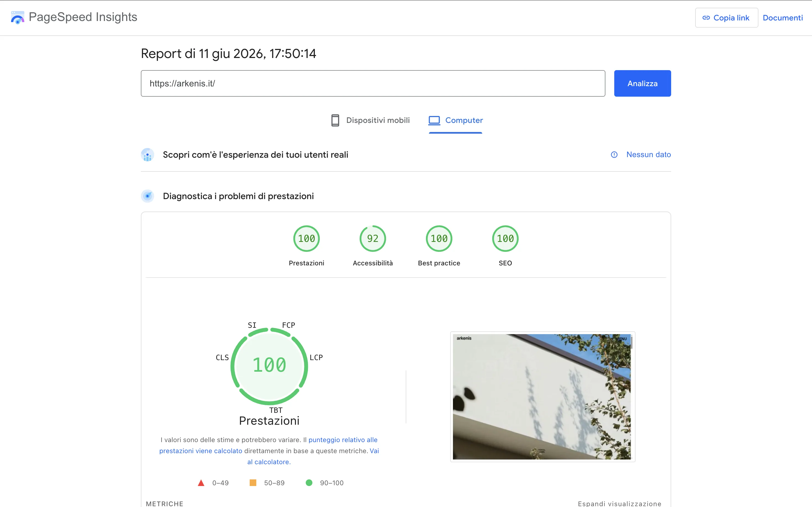The image size is (812, 507).
Task: Click the link icon in Copia link
Action: tap(706, 18)
